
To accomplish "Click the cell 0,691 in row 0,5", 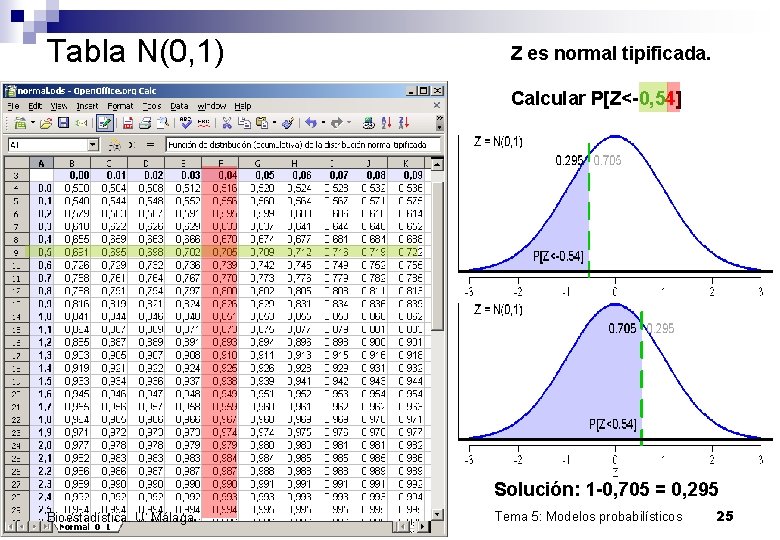I will point(72,252).
